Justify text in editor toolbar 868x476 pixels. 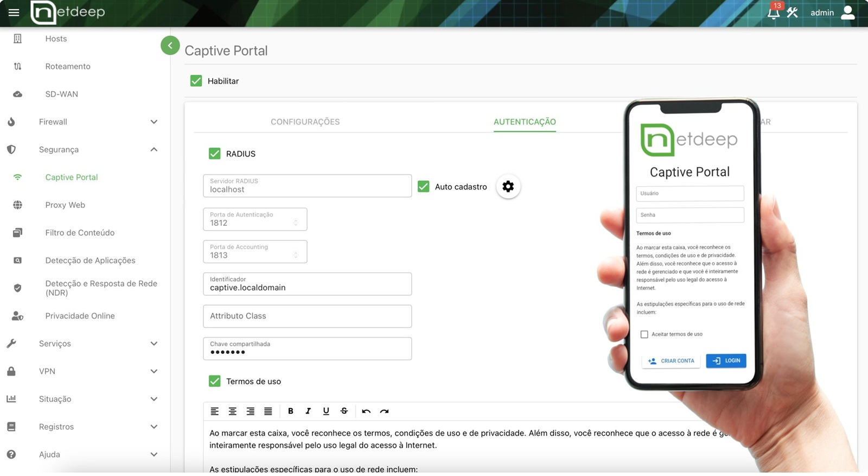(x=268, y=411)
